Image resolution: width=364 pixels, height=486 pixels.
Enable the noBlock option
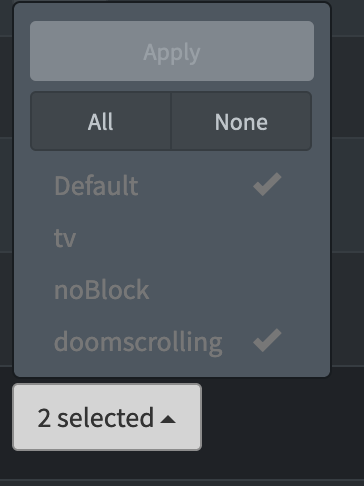tap(172, 290)
